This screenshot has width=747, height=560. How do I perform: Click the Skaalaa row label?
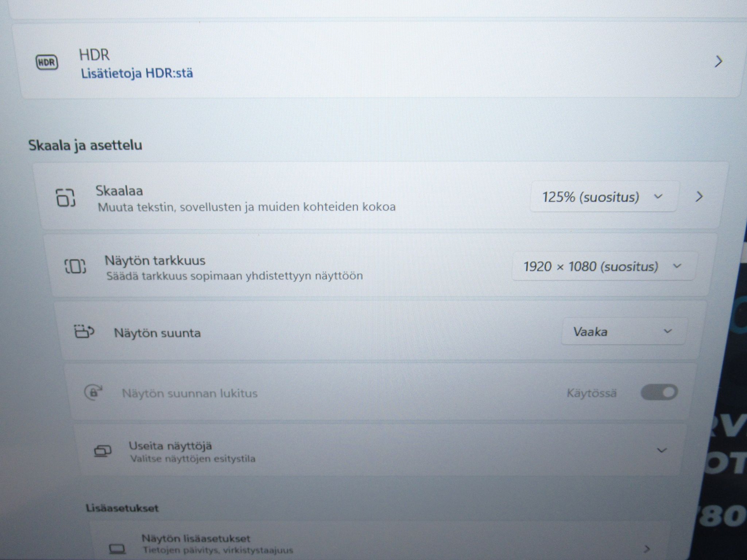(x=119, y=191)
